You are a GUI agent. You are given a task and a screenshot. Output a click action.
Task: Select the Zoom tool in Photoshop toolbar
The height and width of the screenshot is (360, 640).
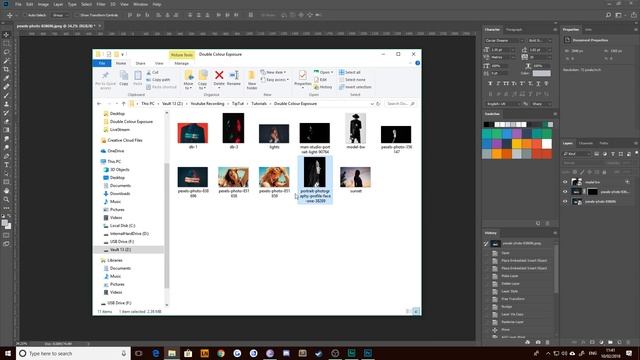pyautogui.click(x=6, y=199)
